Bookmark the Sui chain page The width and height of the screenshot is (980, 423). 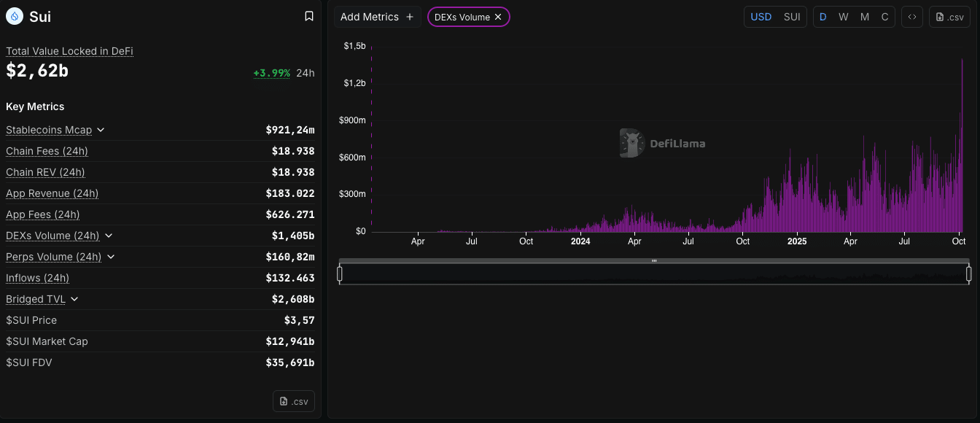(309, 16)
